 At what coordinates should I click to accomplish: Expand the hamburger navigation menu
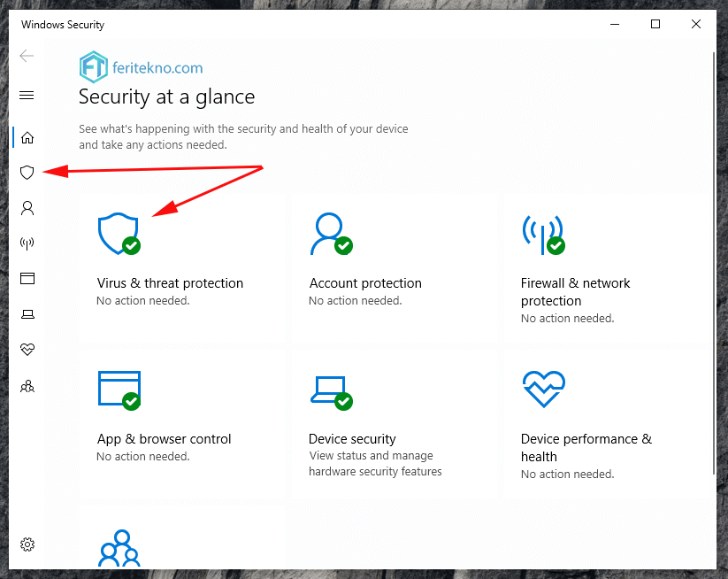[x=27, y=96]
